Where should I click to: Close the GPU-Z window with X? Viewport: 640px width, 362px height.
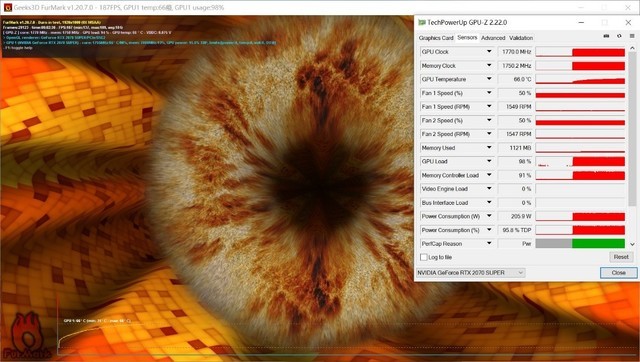click(628, 22)
